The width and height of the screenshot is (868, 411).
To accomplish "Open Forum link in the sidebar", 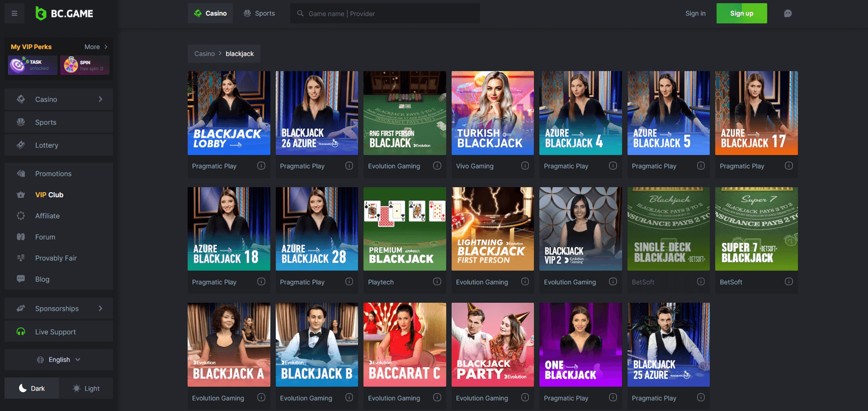I will [58, 237].
